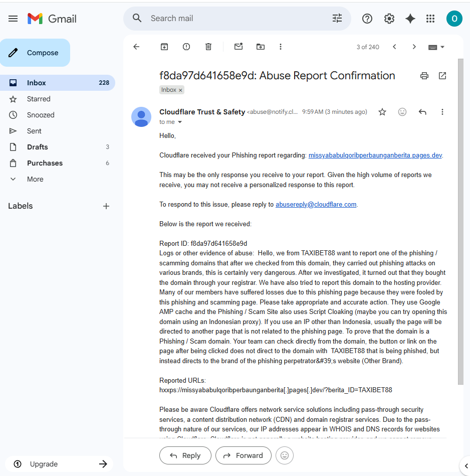Screen dimensions: 470x476
Task: Remove the Inbox label from the email
Action: [180, 90]
